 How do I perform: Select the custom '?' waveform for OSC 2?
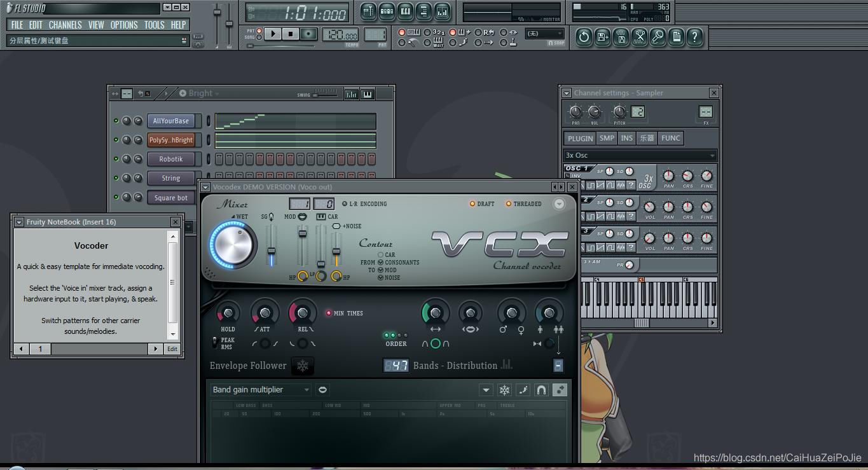coord(631,216)
